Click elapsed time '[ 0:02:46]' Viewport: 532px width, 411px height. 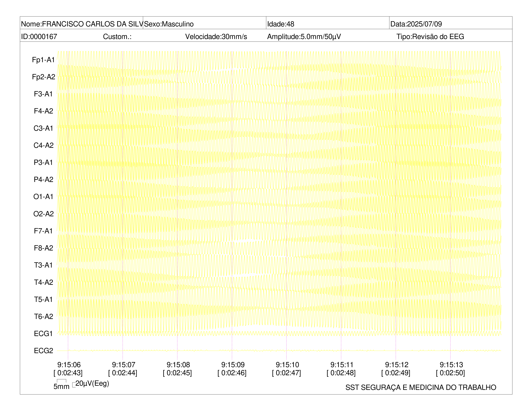coord(232,373)
